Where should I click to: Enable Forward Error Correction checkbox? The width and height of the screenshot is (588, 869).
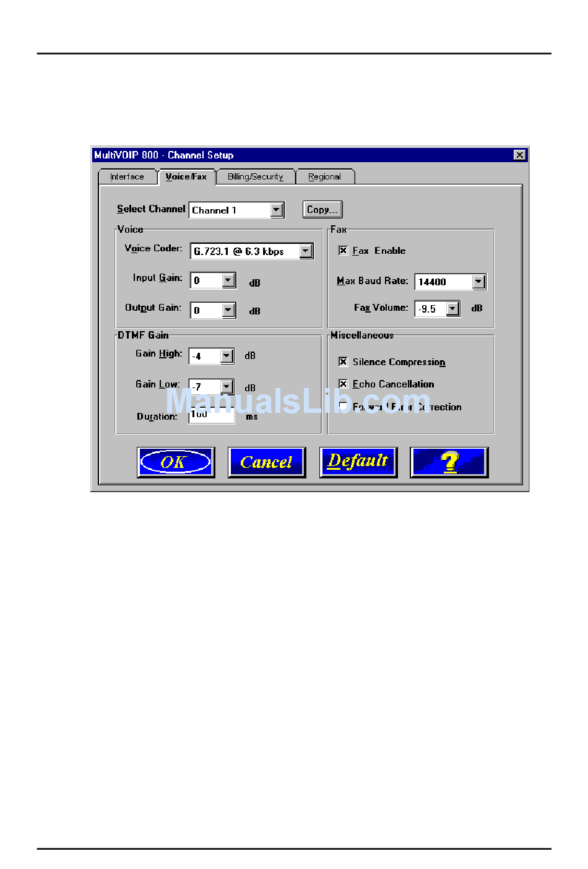pos(343,406)
